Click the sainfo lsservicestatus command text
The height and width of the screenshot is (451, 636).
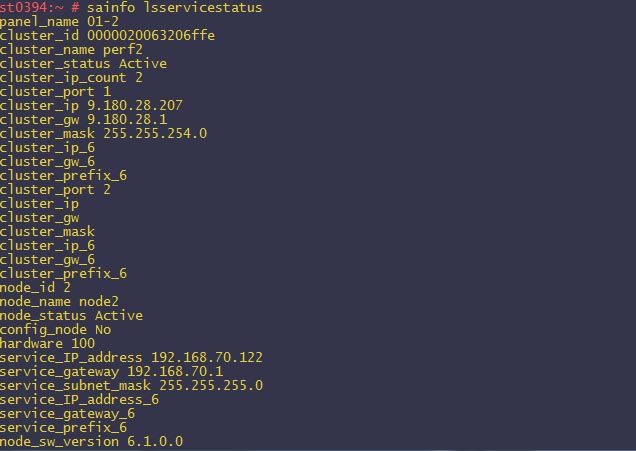point(182,8)
